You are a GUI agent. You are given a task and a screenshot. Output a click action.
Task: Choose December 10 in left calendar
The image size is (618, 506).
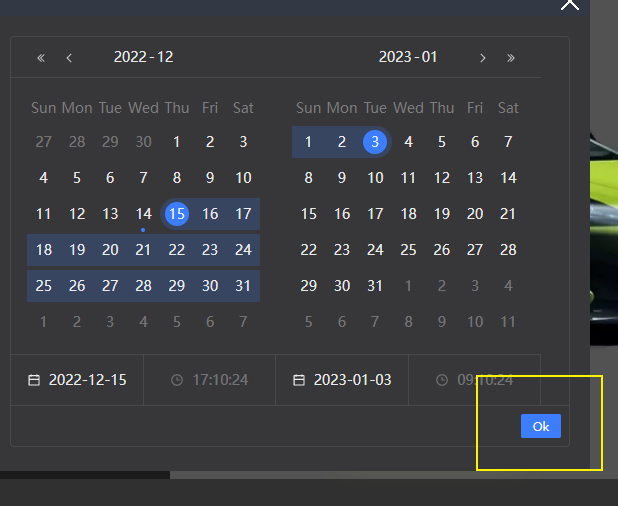pos(243,178)
